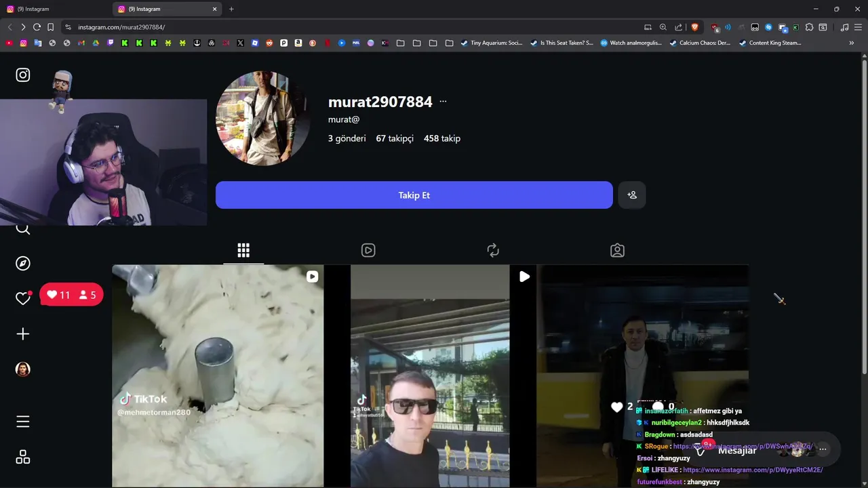Open the Twitch bookmark

pos(111,43)
